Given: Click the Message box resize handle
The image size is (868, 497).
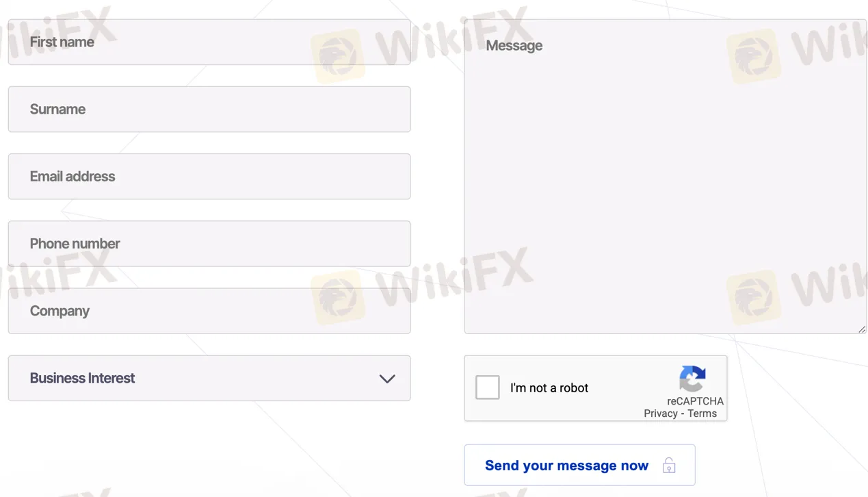Looking at the screenshot, I should (862, 329).
